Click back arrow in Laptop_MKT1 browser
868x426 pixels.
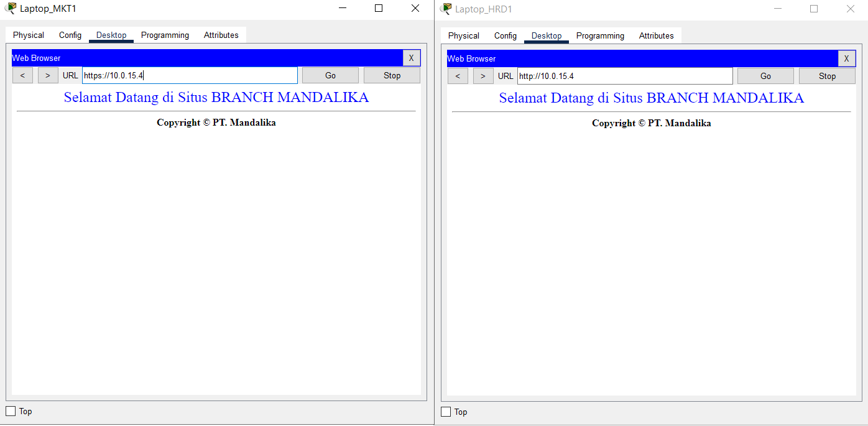pyautogui.click(x=22, y=75)
